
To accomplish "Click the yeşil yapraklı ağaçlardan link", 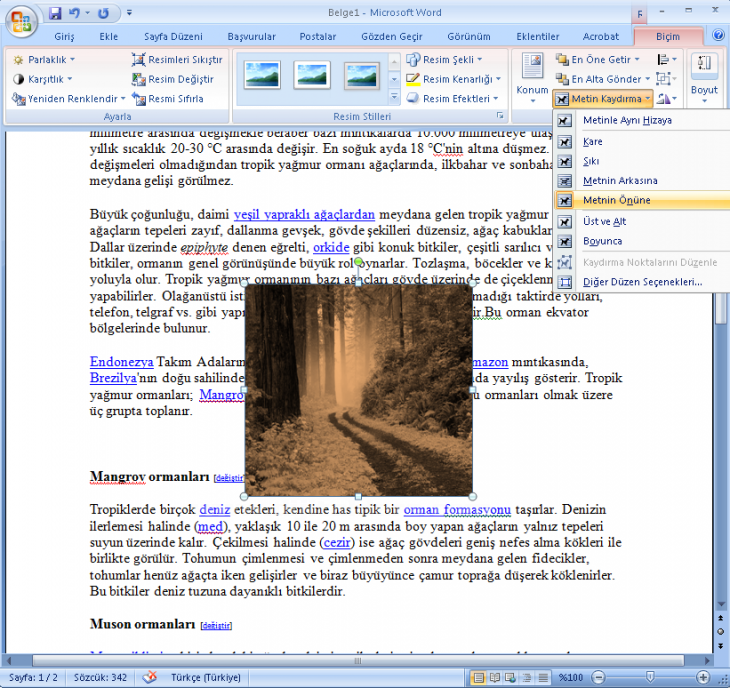I will click(304, 215).
